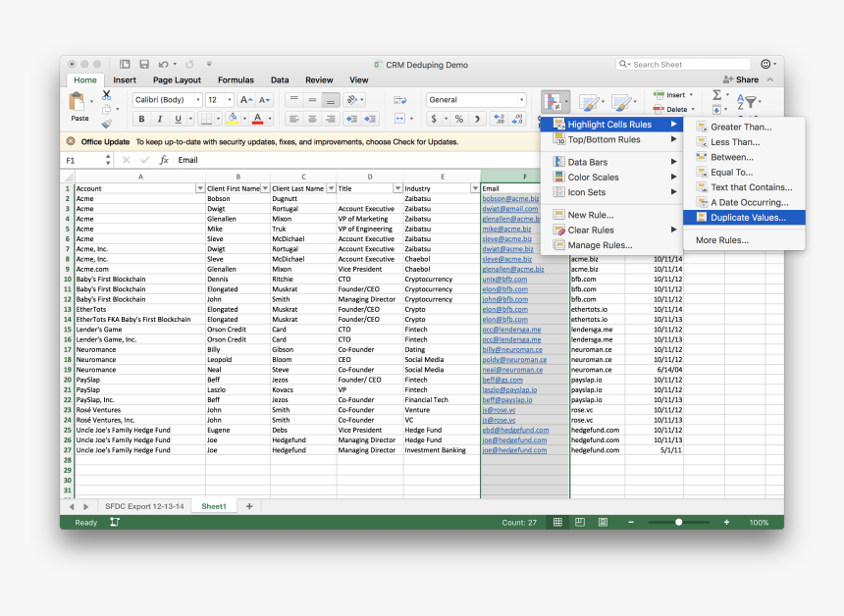Apply yellow fill color bucket
The height and width of the screenshot is (616, 844).
click(233, 119)
